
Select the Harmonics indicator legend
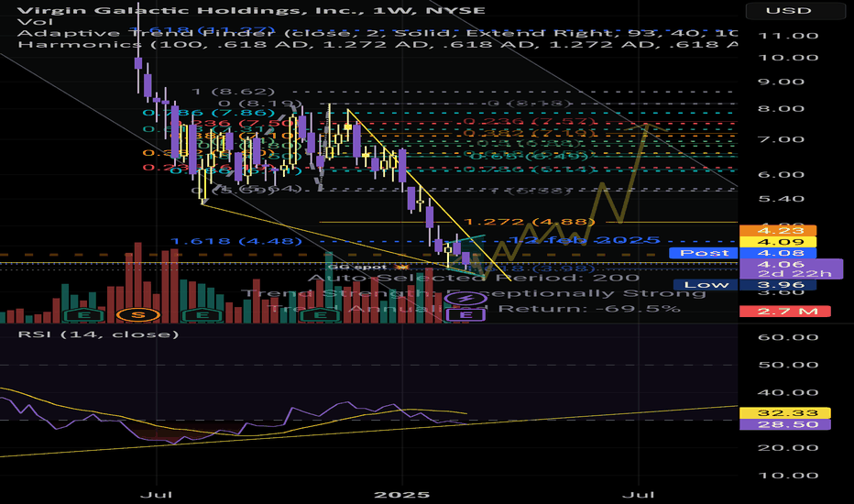pos(377,44)
